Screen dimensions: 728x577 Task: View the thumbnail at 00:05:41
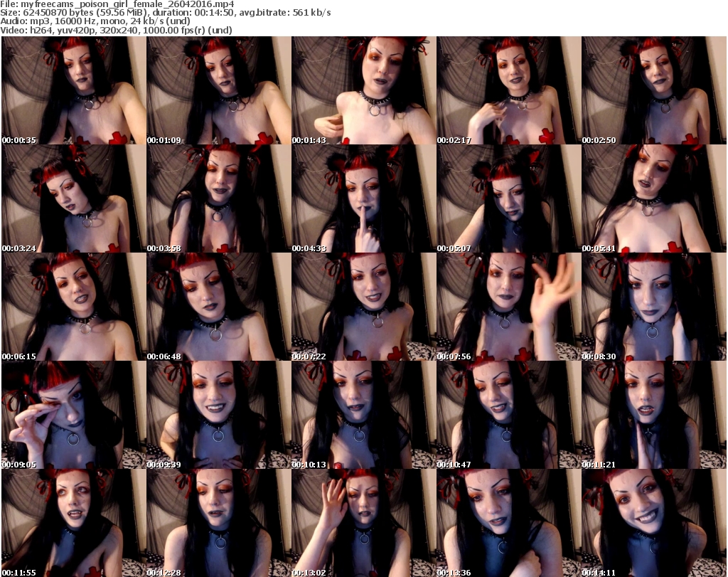coord(654,198)
